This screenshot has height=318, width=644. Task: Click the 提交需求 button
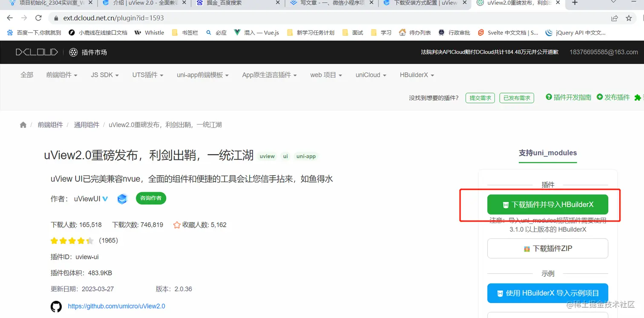[480, 98]
